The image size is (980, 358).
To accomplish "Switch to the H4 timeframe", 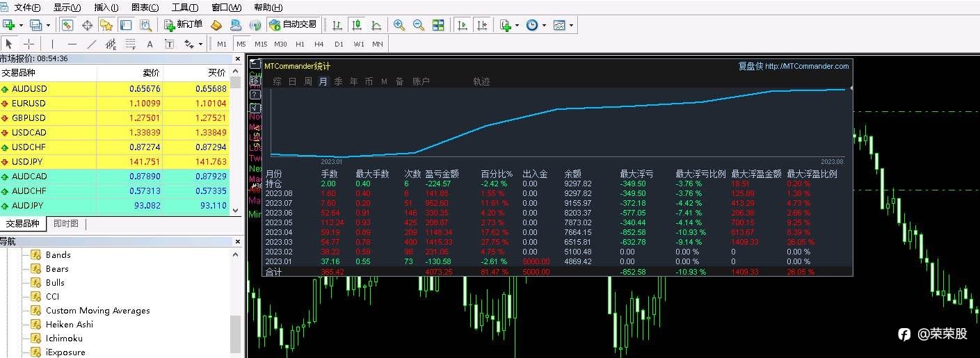I will 319,44.
